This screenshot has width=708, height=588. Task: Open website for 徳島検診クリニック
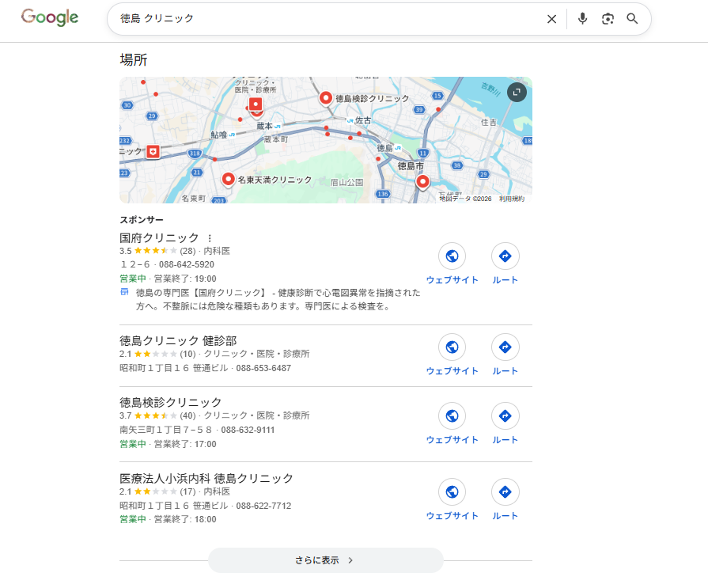coord(452,416)
